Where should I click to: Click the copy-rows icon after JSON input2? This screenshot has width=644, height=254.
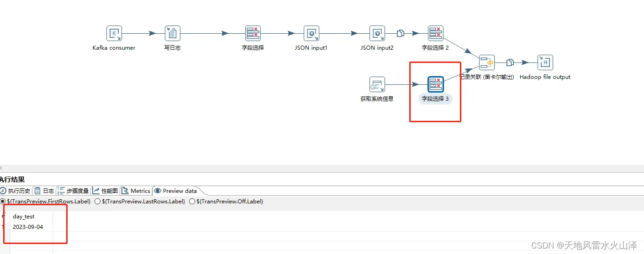[401, 33]
